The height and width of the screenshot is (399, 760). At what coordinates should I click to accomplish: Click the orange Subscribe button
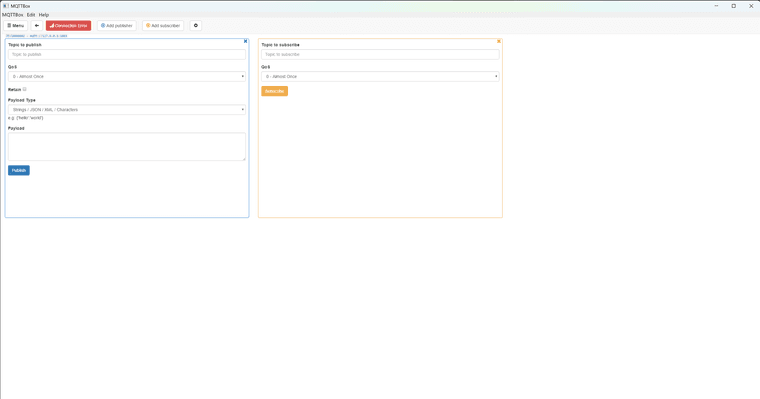click(274, 91)
